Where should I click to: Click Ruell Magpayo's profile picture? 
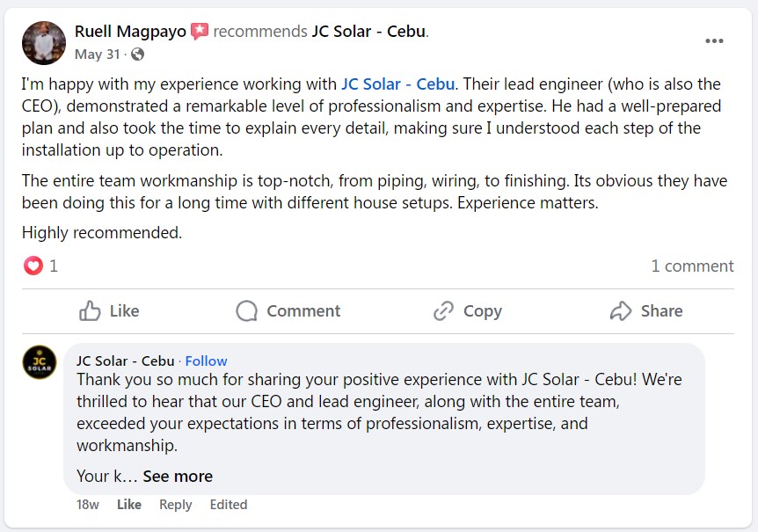[44, 43]
